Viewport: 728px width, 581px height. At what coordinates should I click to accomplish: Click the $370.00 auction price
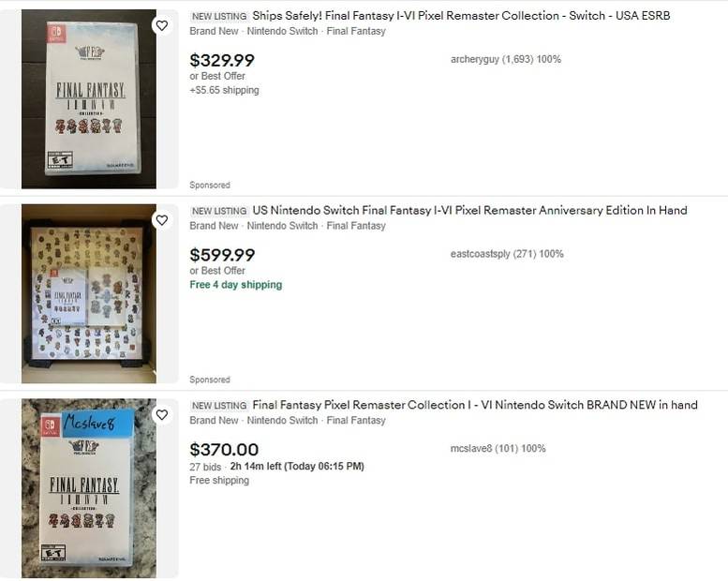point(224,450)
